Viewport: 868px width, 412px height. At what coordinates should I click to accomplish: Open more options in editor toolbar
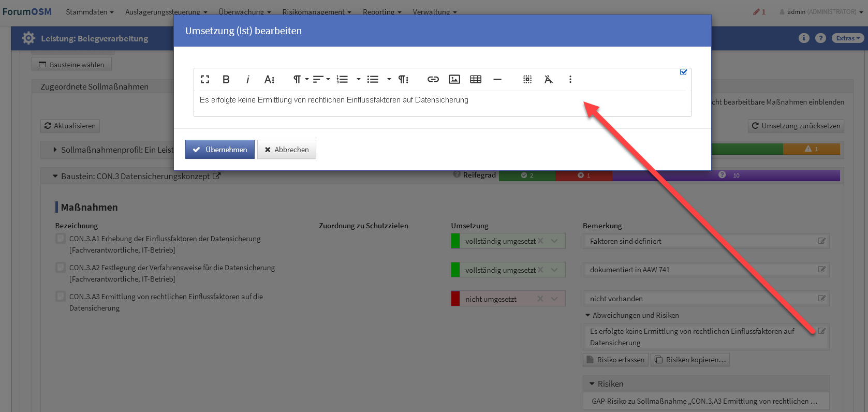point(570,79)
